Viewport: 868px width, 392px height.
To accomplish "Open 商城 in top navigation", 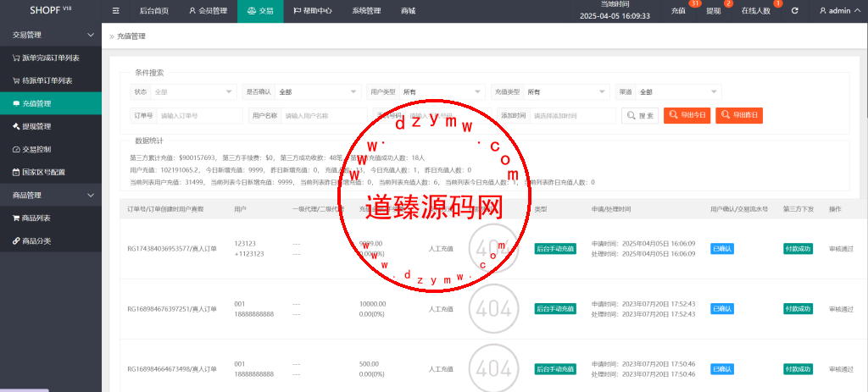I will [408, 10].
